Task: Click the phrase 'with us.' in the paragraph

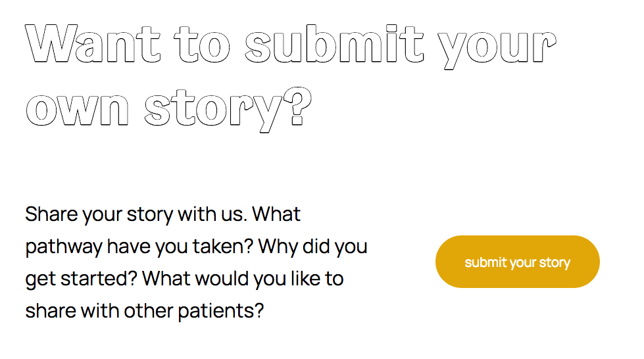Action: 212,214
